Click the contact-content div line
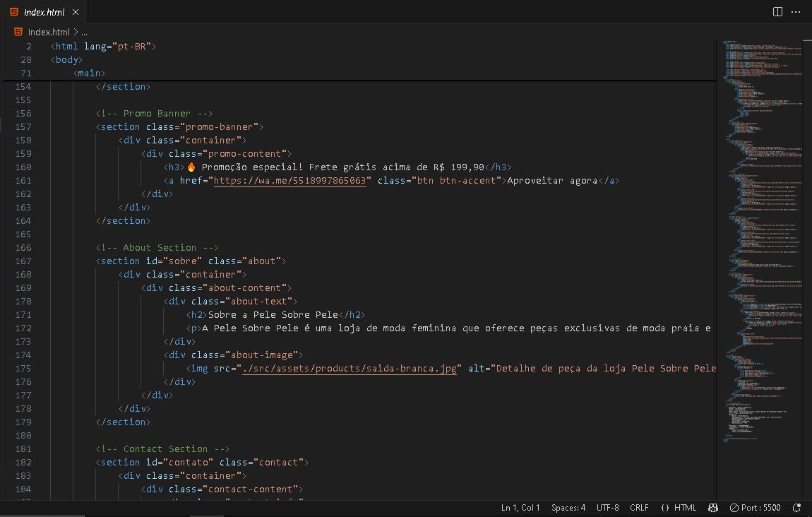Image resolution: width=812 pixels, height=517 pixels. [222, 489]
